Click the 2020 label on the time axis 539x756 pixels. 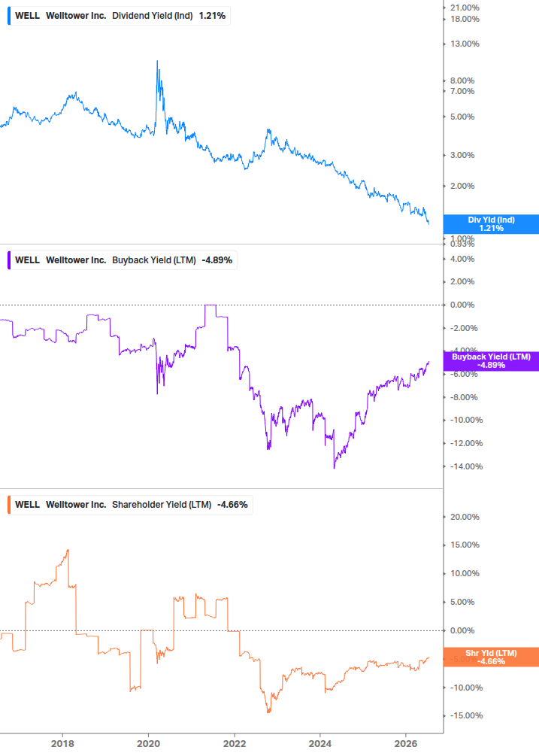point(148,743)
